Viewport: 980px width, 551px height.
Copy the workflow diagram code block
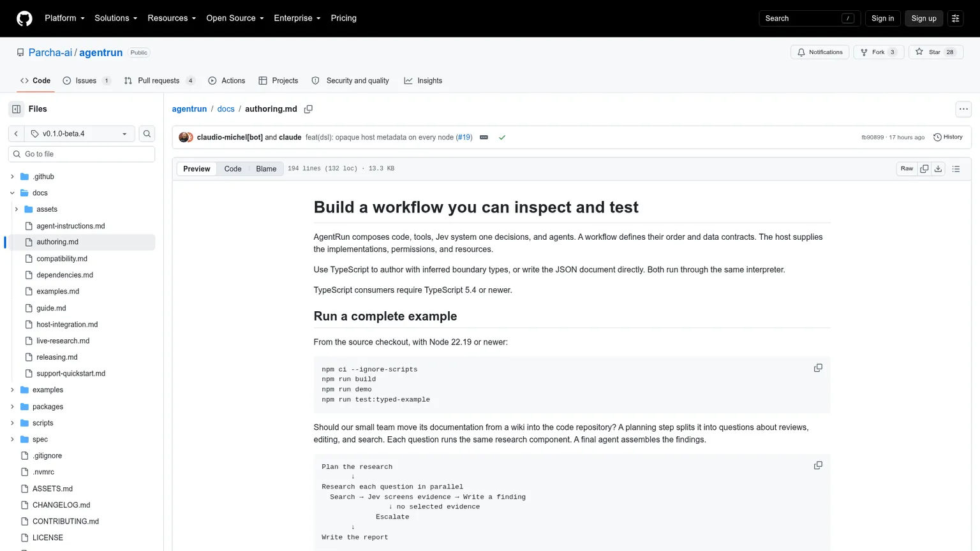click(818, 466)
